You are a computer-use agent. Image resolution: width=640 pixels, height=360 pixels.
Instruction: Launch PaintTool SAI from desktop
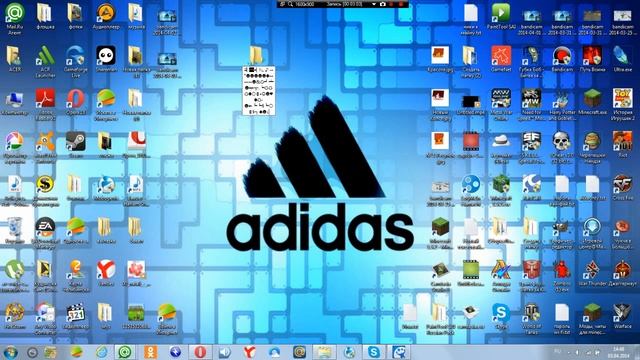pyautogui.click(x=501, y=16)
